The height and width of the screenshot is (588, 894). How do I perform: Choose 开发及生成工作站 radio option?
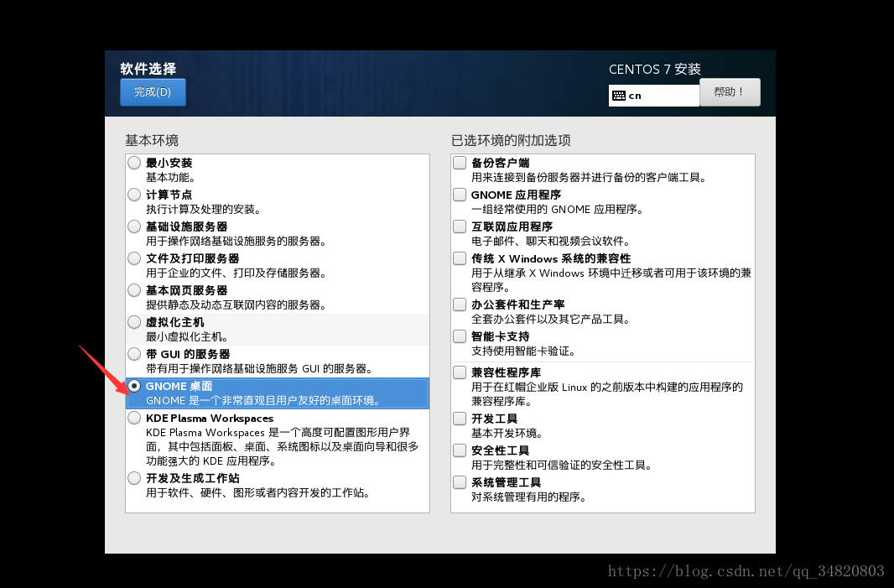pos(134,478)
